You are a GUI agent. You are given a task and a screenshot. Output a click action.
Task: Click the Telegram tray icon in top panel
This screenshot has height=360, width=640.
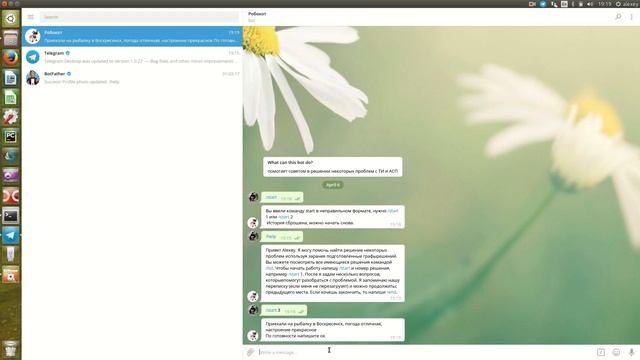[x=543, y=4]
